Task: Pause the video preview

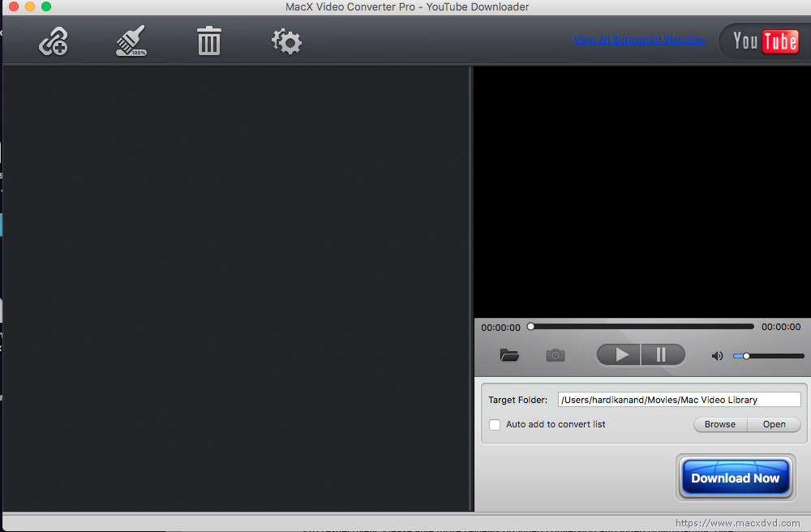Action: click(x=663, y=354)
